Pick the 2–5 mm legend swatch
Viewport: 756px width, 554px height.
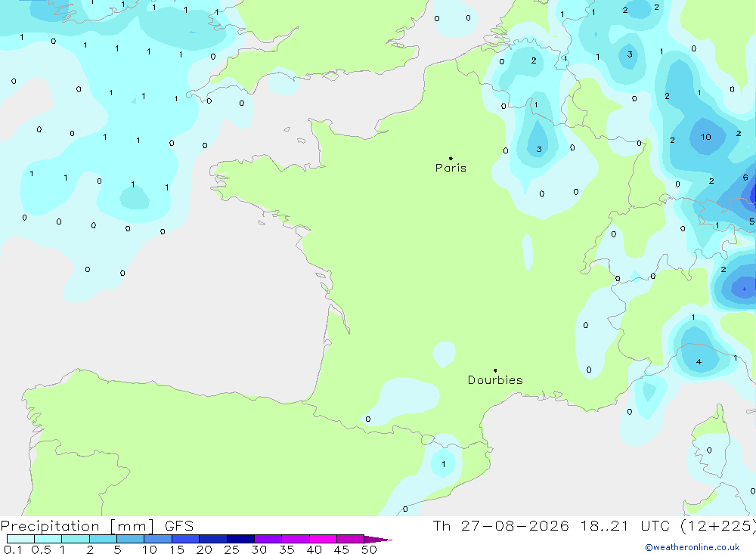103,539
